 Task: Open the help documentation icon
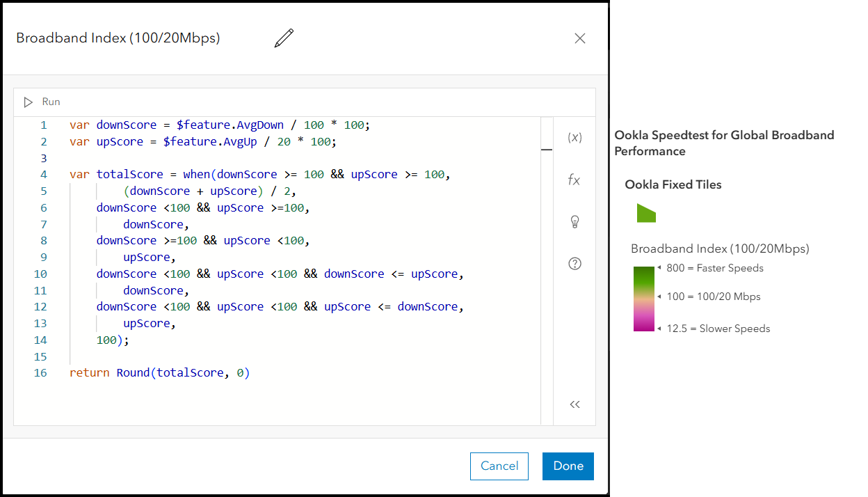(x=574, y=264)
